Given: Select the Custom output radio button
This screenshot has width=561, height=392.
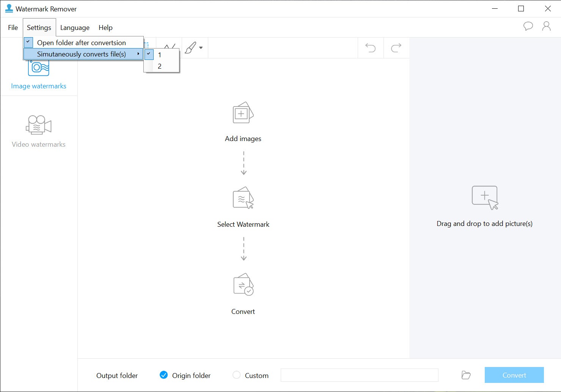Looking at the screenshot, I should (x=236, y=375).
